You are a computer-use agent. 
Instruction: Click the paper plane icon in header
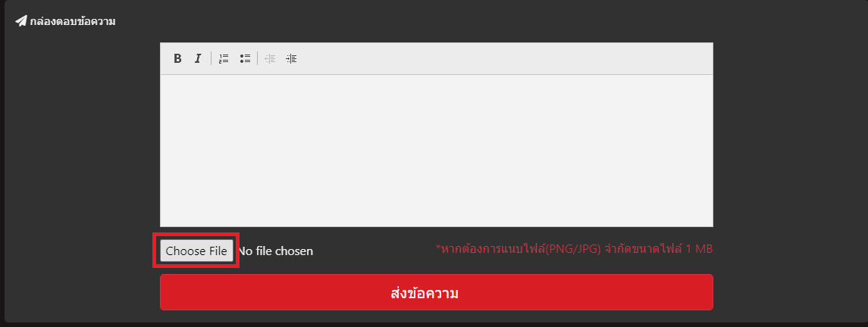click(x=21, y=21)
